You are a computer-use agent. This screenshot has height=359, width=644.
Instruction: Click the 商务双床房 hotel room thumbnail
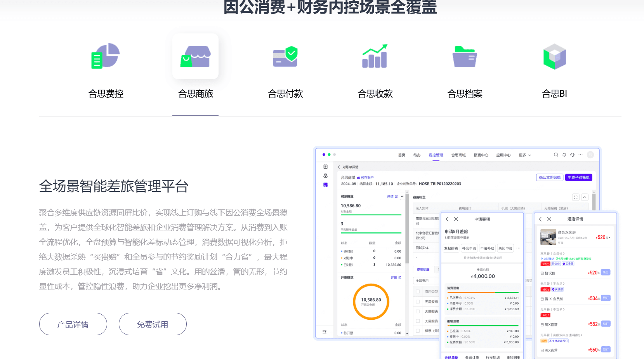[548, 237]
